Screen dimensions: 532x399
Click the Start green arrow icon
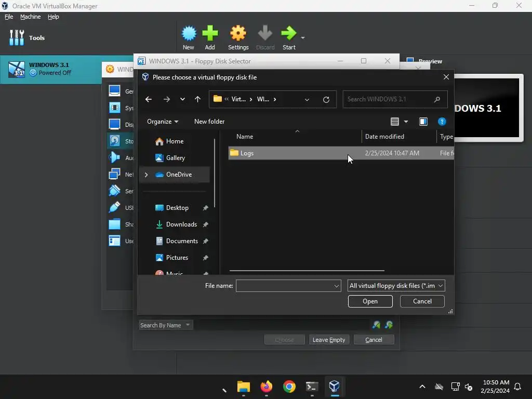point(289,33)
